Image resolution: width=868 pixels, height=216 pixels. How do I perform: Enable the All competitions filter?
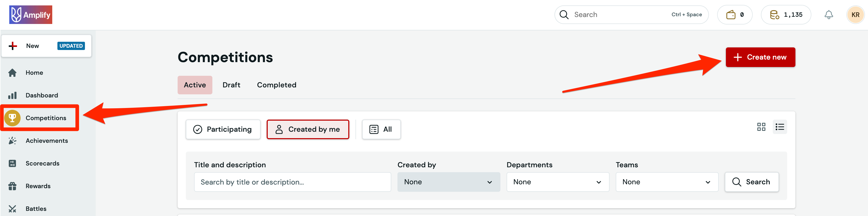tap(381, 129)
